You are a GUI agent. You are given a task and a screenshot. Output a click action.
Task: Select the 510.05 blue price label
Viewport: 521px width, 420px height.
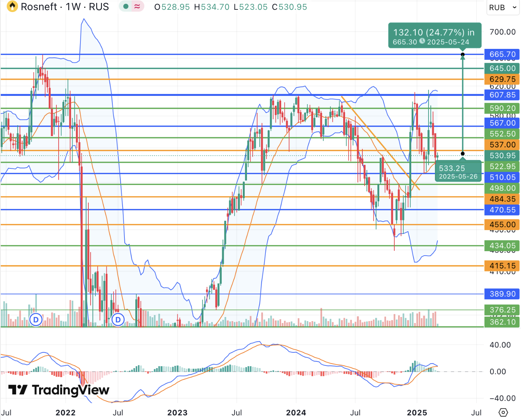(x=502, y=177)
